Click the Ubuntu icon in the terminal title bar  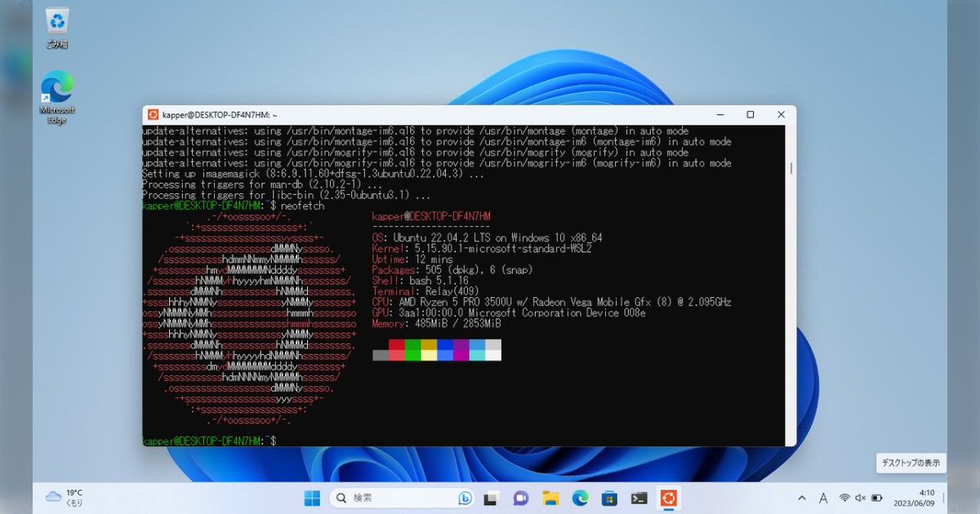tap(154, 114)
